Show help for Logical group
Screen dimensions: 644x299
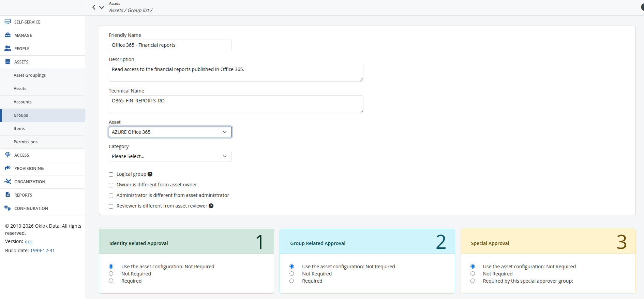click(150, 174)
